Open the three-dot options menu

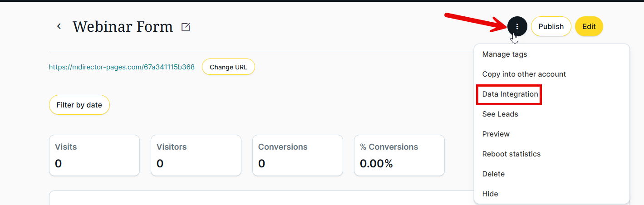(x=517, y=26)
